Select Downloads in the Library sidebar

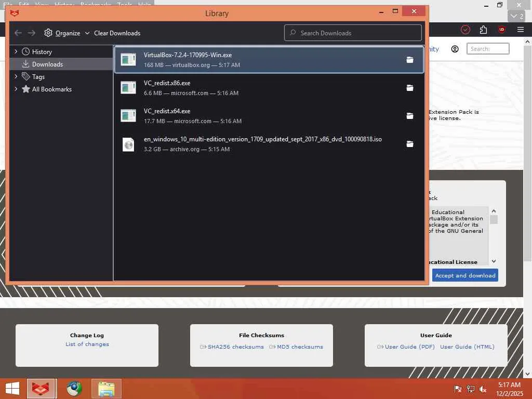coord(61,64)
